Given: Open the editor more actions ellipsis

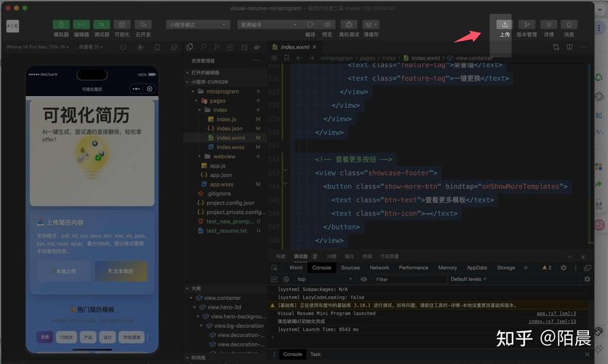Looking at the screenshot, I should coord(583,47).
